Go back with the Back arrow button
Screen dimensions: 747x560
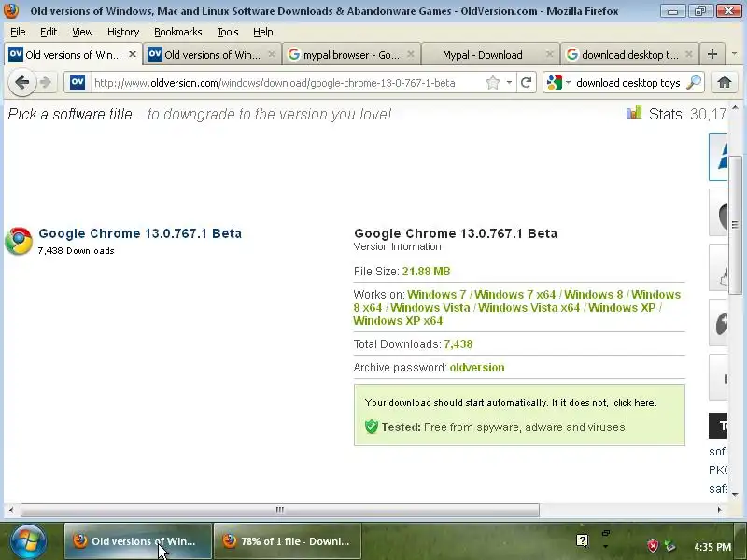[x=21, y=82]
